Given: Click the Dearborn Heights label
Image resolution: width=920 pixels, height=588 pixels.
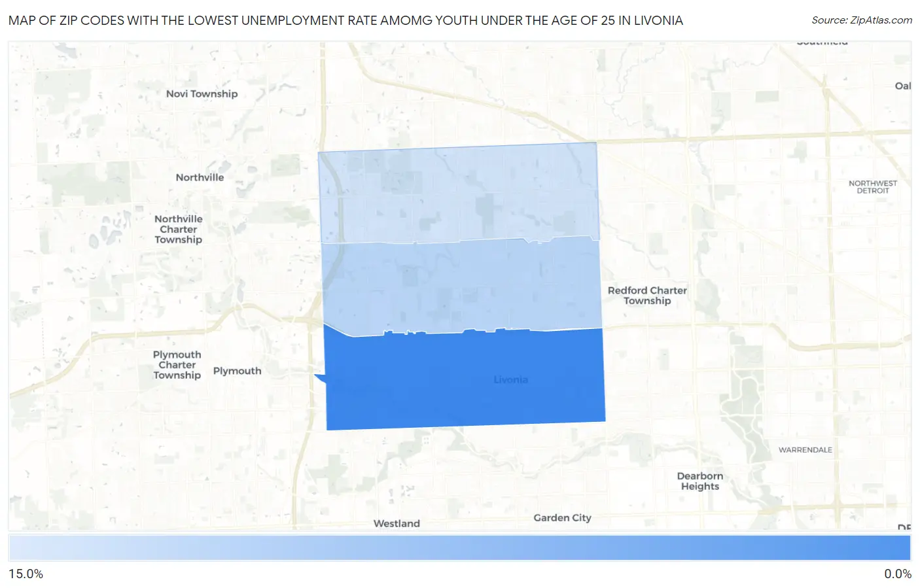Looking at the screenshot, I should pos(700,481).
